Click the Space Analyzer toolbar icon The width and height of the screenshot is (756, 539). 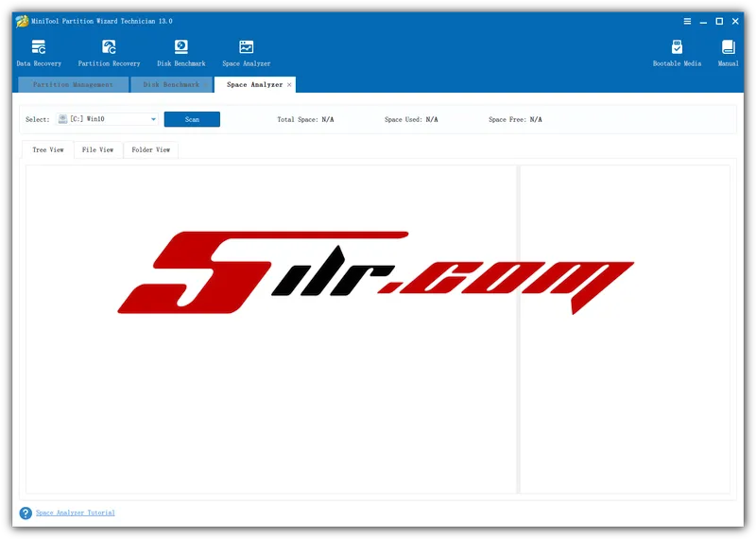[x=247, y=53]
